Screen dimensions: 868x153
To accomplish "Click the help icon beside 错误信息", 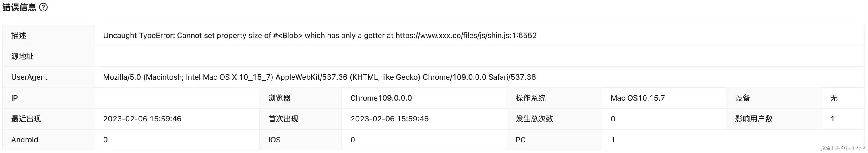I will pos(43,7).
